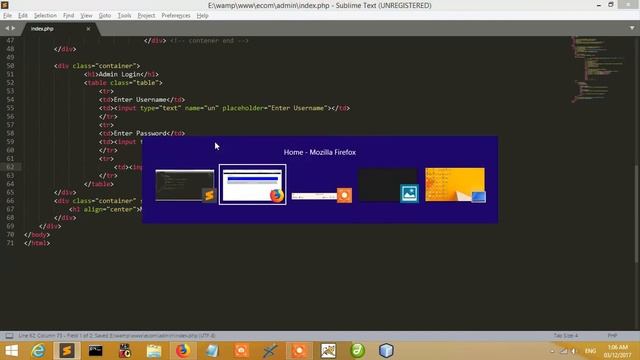
Task: Toggle Sublime side bar status icon
Action: tap(9, 336)
